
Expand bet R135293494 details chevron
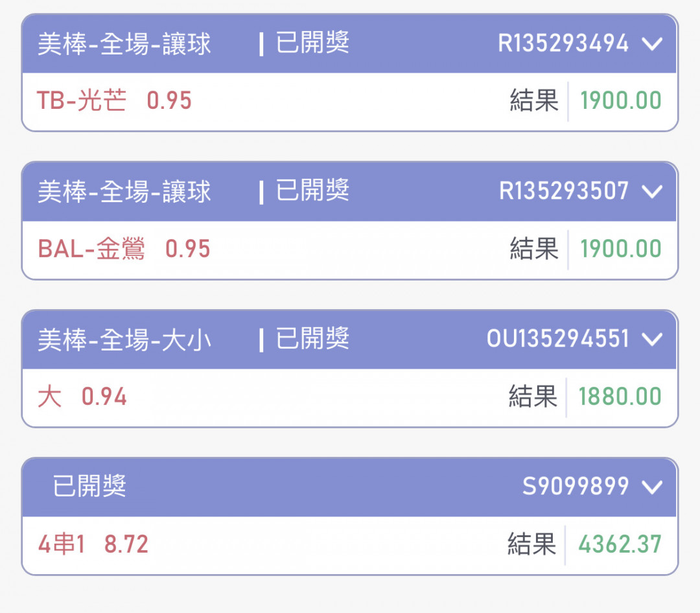tap(651, 44)
